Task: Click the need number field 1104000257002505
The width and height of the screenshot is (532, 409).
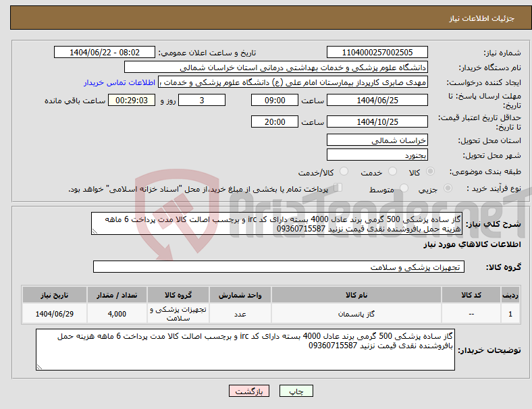Action: point(377,52)
